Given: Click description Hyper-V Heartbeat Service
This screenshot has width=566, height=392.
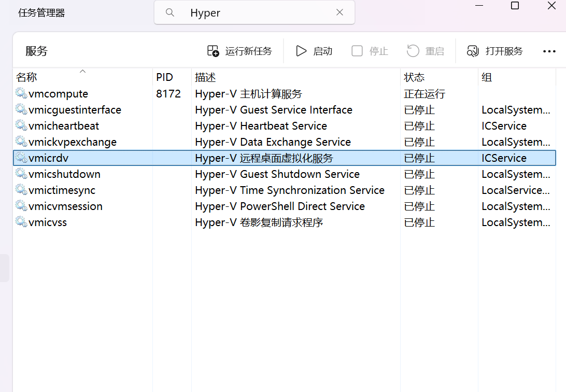Looking at the screenshot, I should 261,126.
